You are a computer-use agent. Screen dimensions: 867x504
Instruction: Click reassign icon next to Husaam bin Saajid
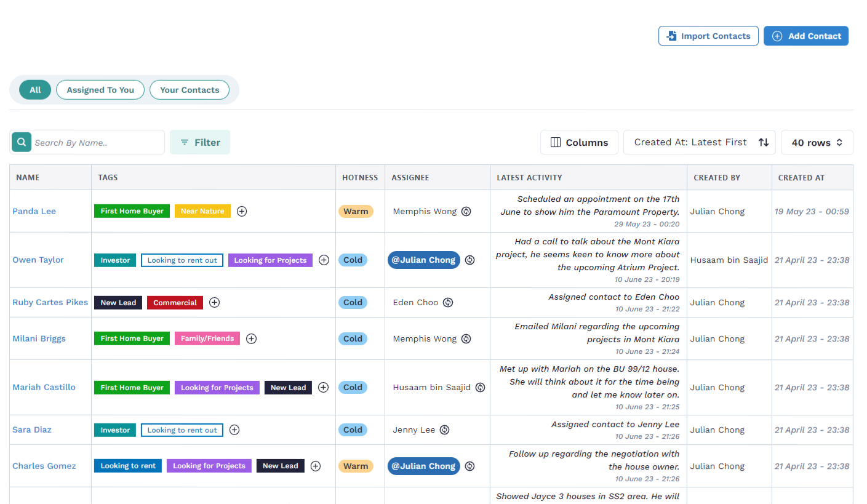point(481,388)
